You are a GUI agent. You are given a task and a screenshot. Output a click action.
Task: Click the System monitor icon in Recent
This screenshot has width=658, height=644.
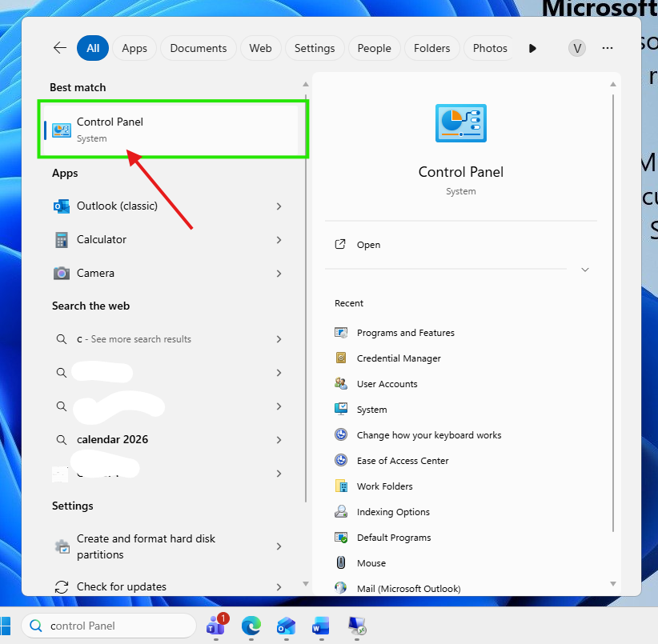click(x=341, y=410)
